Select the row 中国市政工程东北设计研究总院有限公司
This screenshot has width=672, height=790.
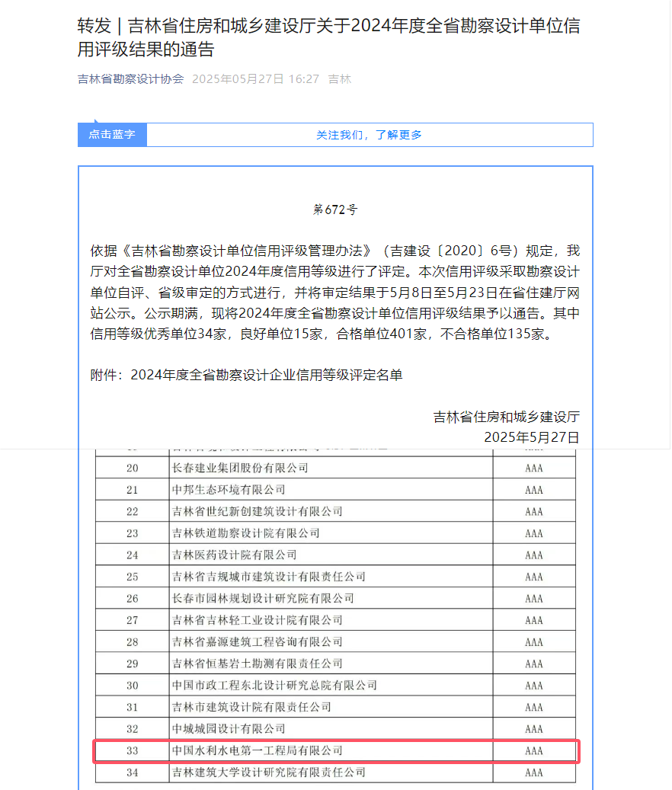pos(335,685)
